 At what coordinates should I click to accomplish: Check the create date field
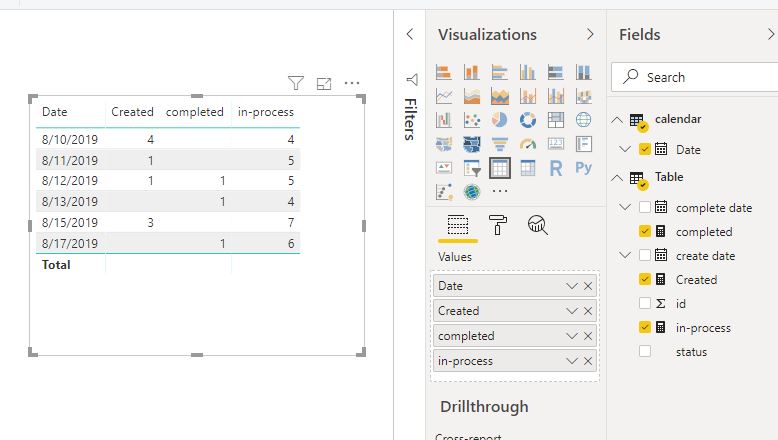[x=645, y=255]
